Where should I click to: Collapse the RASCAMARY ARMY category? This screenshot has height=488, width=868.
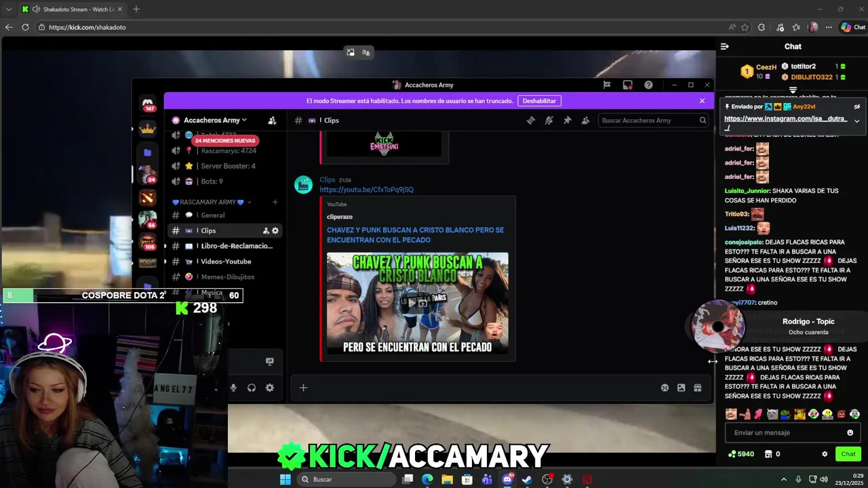pos(212,202)
